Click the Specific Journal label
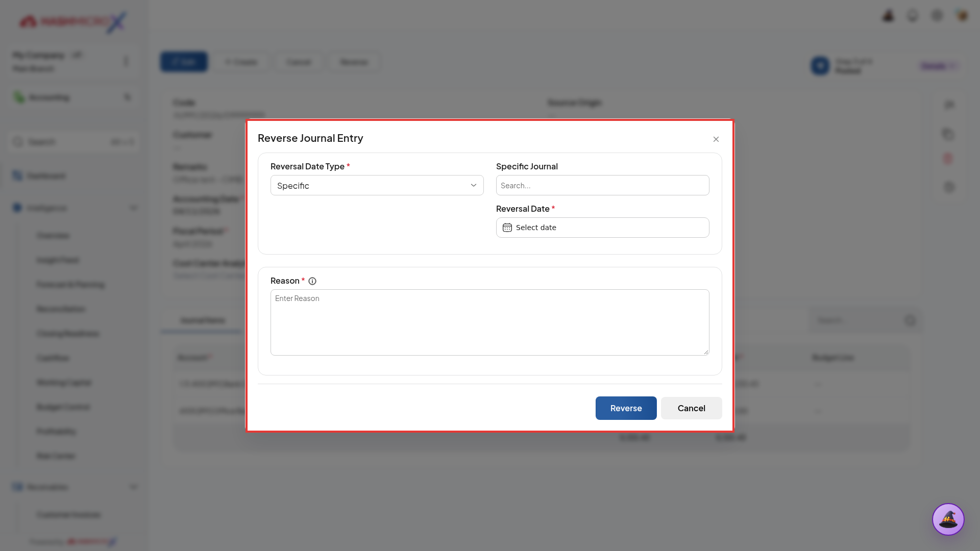The width and height of the screenshot is (980, 551). [527, 166]
